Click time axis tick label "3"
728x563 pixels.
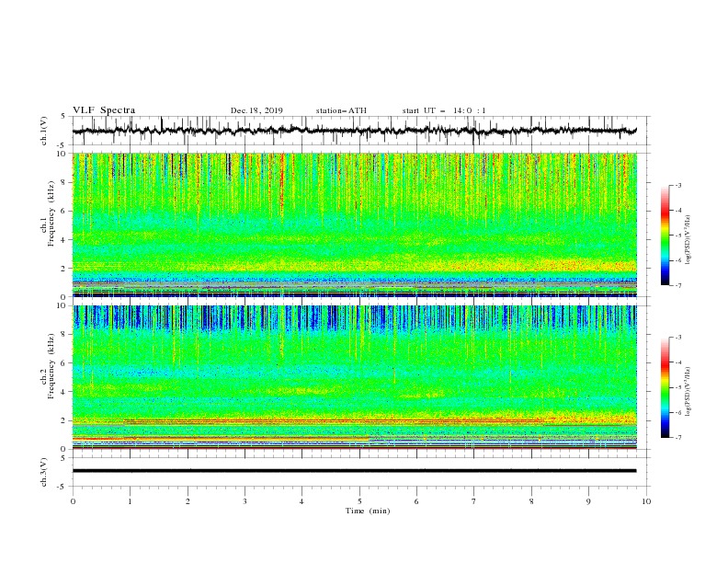tap(245, 501)
